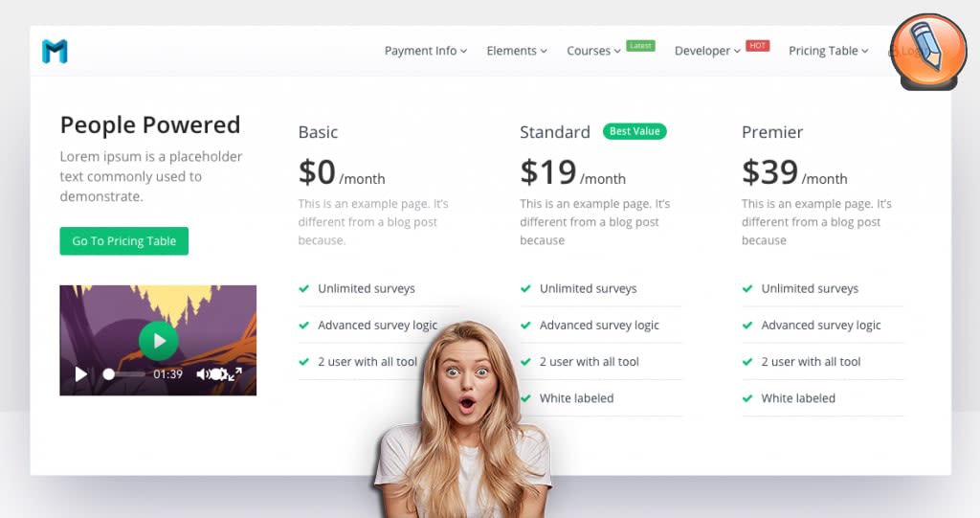Click the green checkmark beside Basic Unlimited surveys

(303, 288)
